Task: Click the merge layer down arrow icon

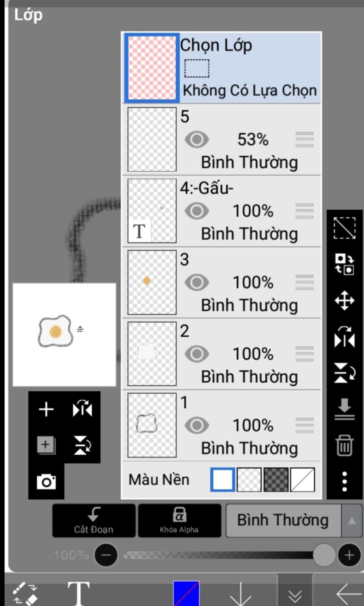Action: 344,409
